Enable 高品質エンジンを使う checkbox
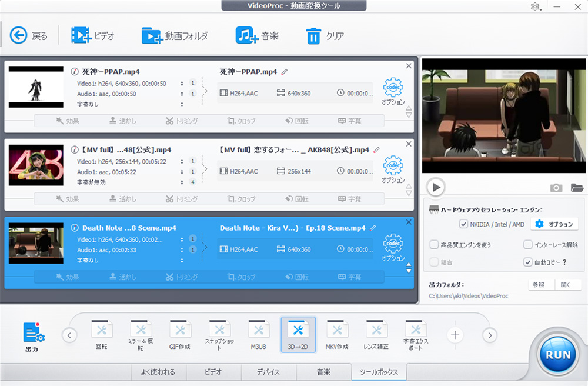 434,245
